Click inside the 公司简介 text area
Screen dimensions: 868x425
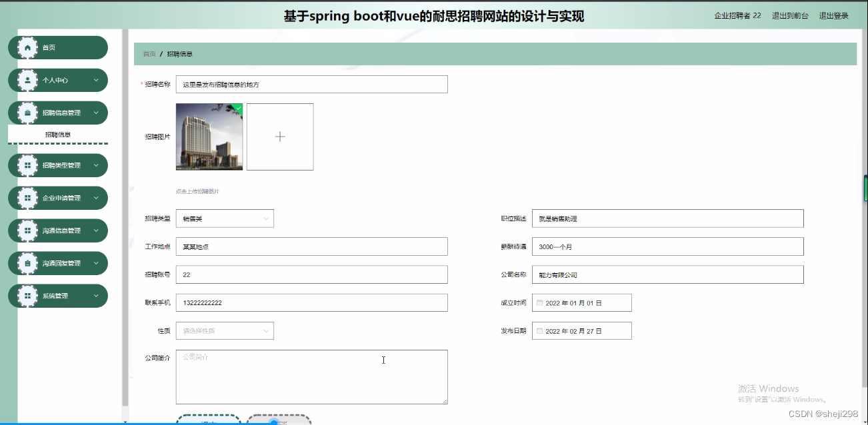tap(311, 376)
